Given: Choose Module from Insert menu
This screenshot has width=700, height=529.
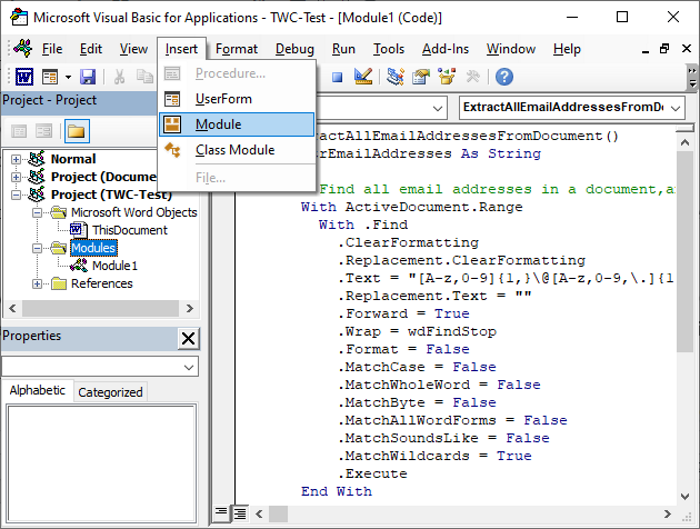Looking at the screenshot, I should [237, 124].
